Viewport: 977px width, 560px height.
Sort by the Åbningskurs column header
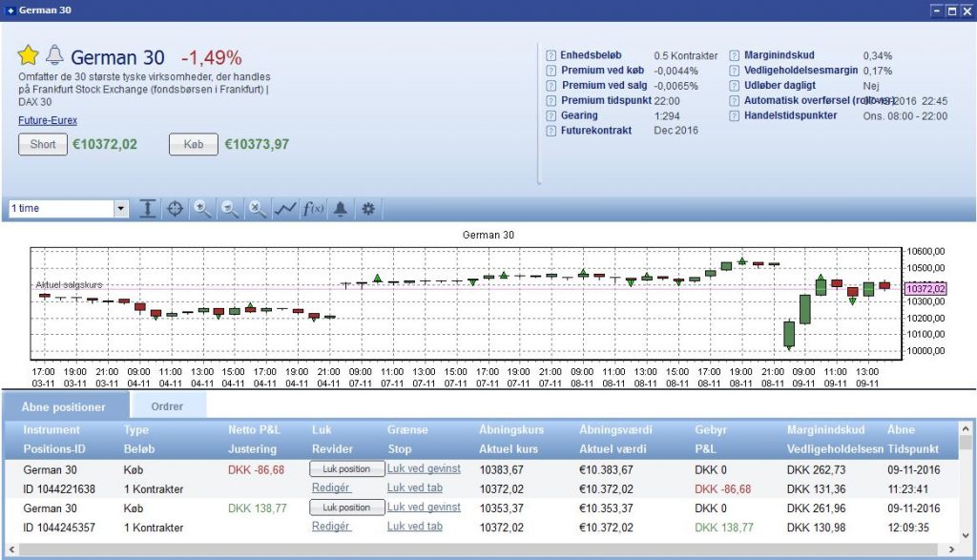511,430
